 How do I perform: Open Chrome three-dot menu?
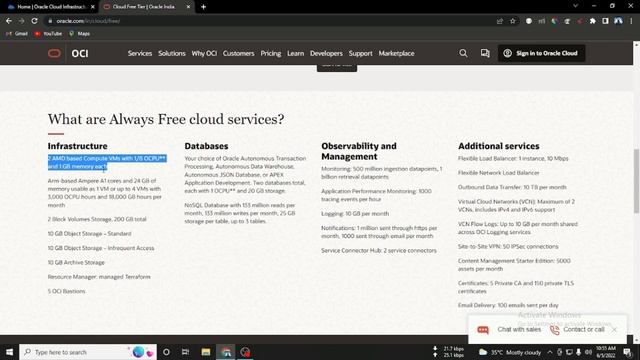pos(631,21)
